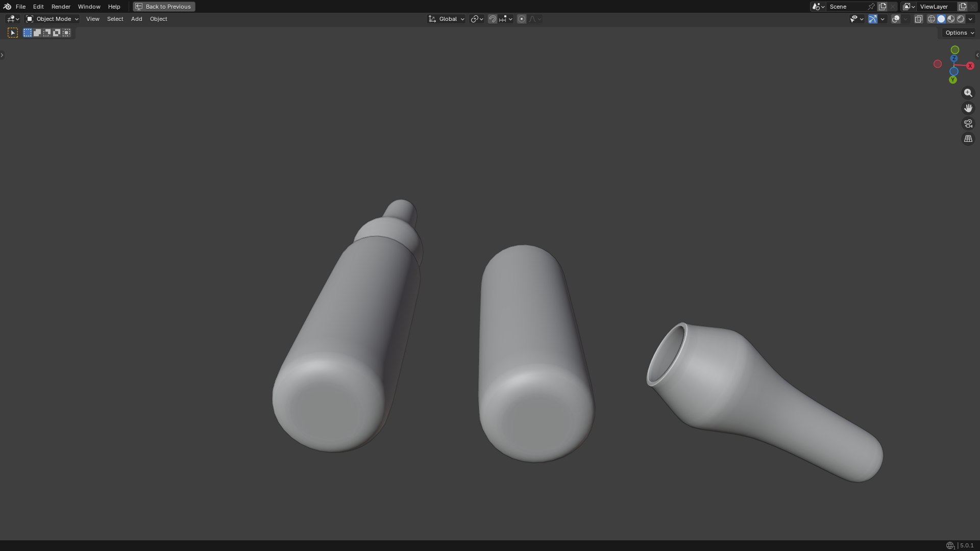Screen dimensions: 980x551
Task: Switch to material preview shading
Action: pyautogui.click(x=951, y=19)
